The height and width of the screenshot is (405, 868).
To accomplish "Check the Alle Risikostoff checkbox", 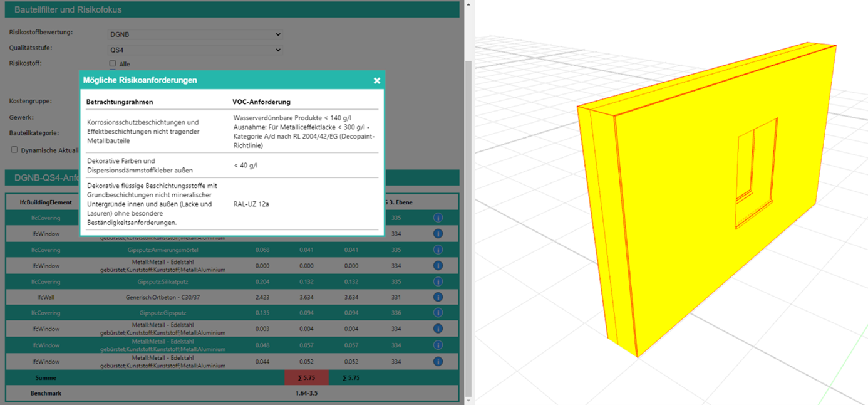I will pos(113,63).
